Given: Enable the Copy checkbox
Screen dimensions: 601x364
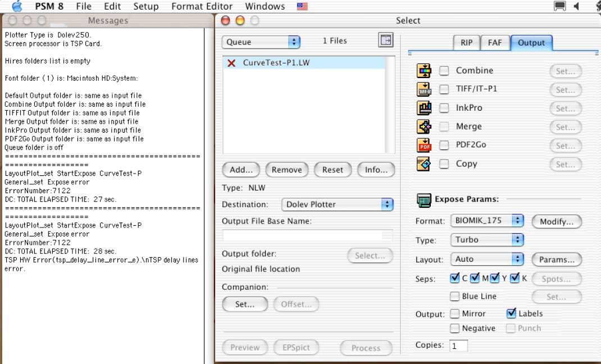Looking at the screenshot, I should coord(444,164).
